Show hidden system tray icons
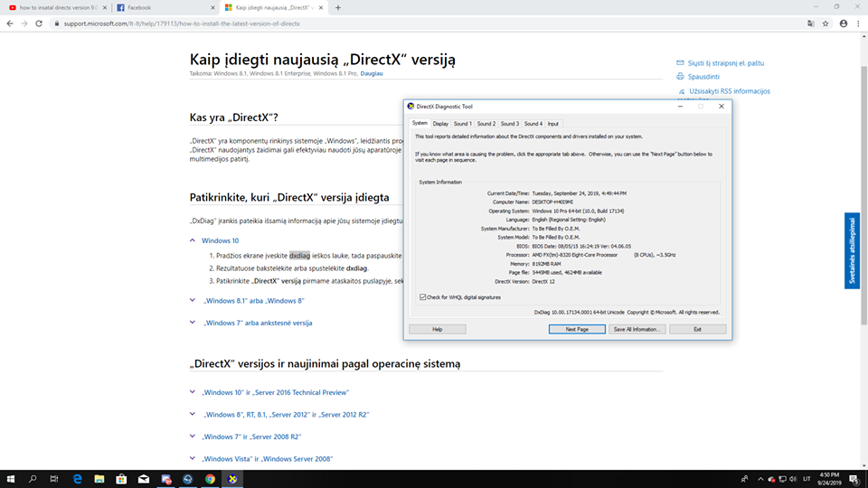Screen dimensions: 868x488 [x=760, y=479]
